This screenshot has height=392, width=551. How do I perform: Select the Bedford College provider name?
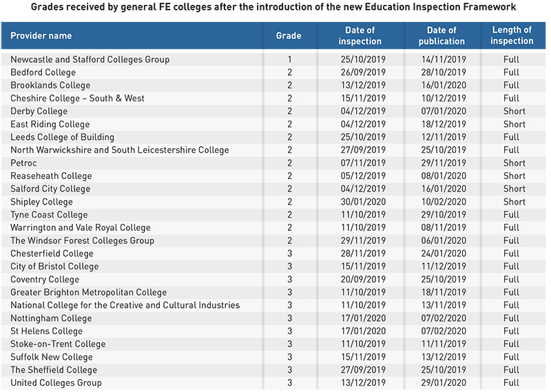click(x=43, y=72)
